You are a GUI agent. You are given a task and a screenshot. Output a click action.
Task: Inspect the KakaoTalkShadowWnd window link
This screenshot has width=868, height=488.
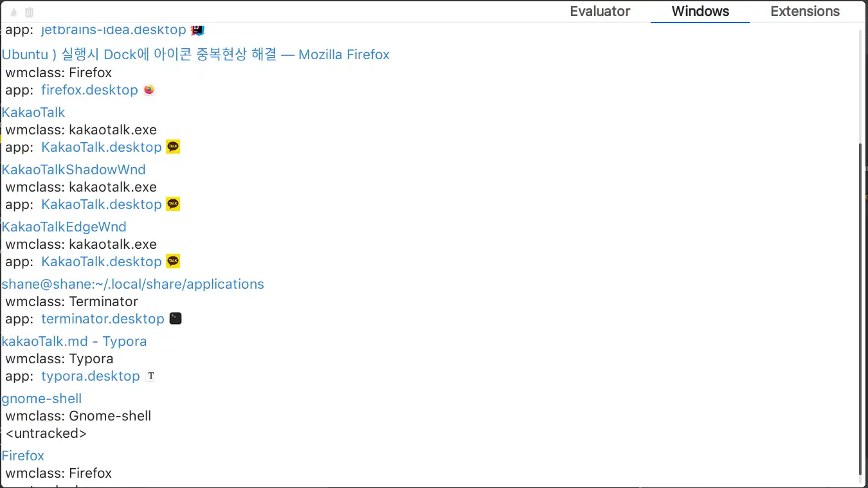click(73, 170)
